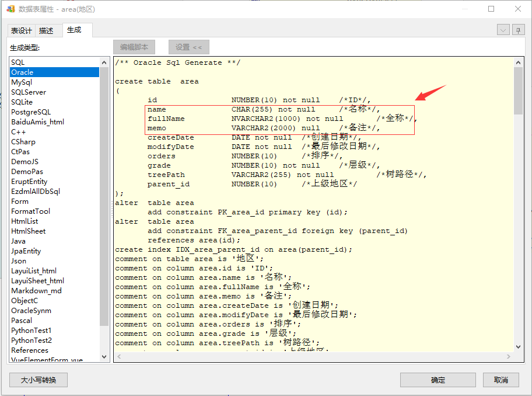Choose HtmlSheet in the list
This screenshot has width=532, height=396.
click(x=55, y=231)
